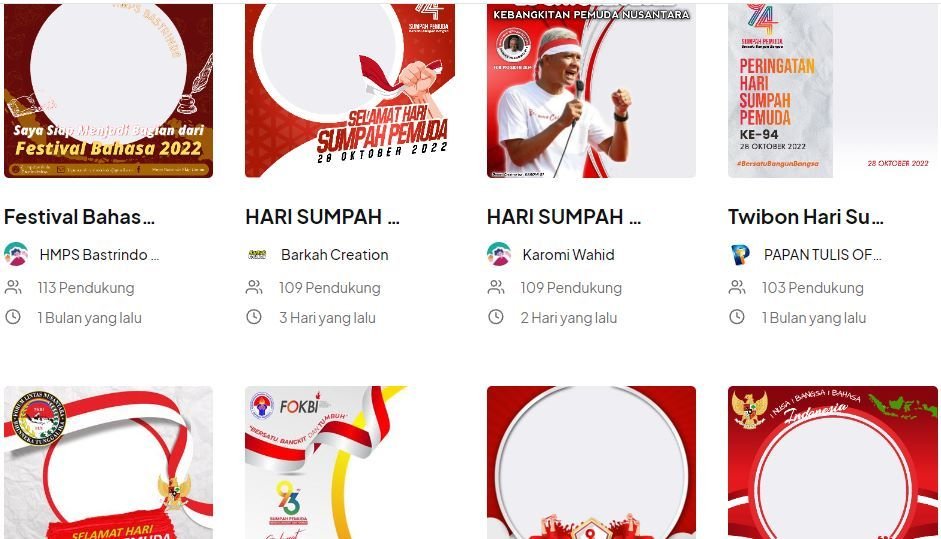Screen dimensions: 941x539
Task: Click the HMPS Bastrindo avatar icon
Action: pos(16,254)
